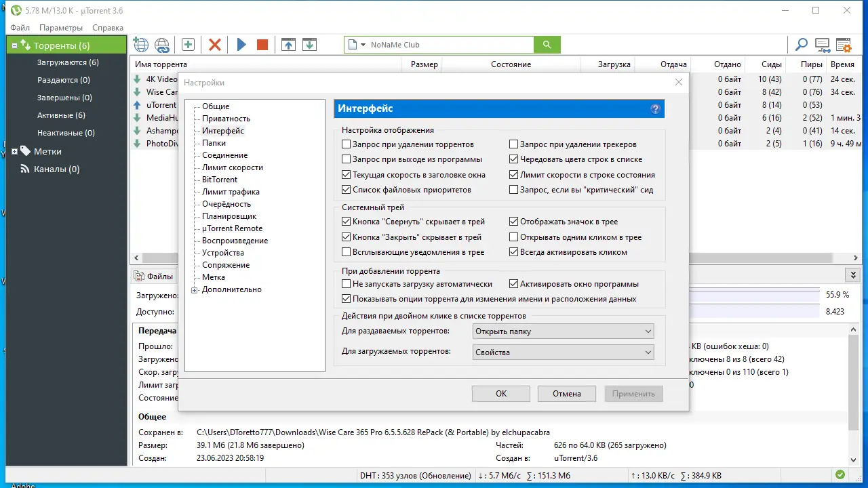The height and width of the screenshot is (488, 868).
Task: Open 'Для раздаваемых торрентов' dropdown
Action: [x=563, y=331]
